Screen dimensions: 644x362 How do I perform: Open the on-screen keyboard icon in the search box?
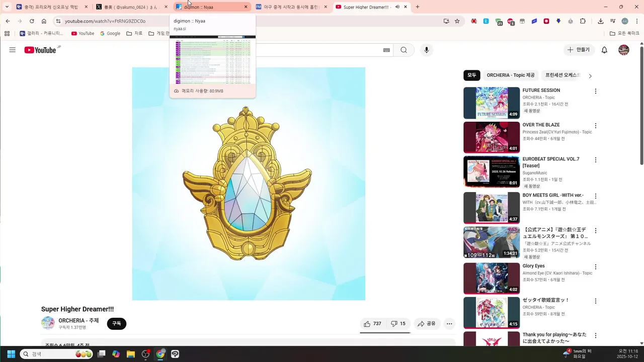coord(386,50)
